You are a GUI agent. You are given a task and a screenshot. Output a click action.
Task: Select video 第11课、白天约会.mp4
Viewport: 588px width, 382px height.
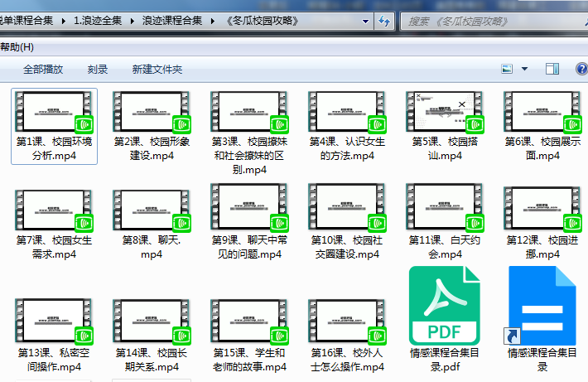coord(445,222)
